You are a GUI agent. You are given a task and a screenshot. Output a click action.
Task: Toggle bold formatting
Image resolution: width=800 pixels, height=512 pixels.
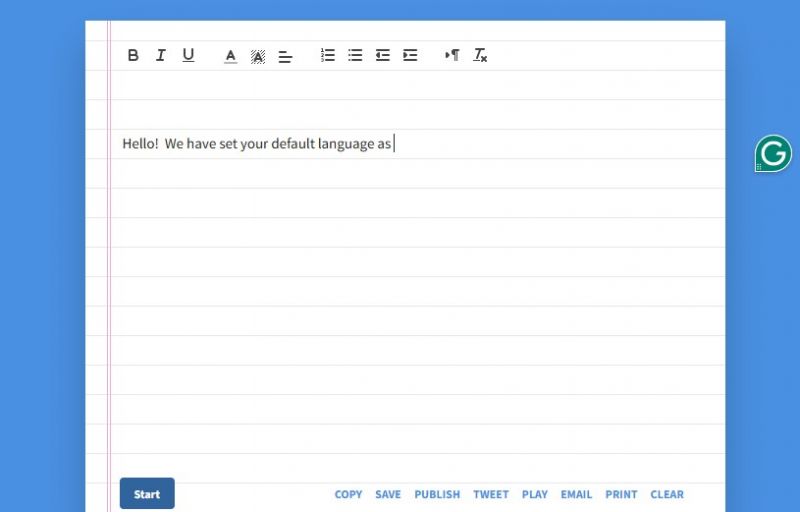(133, 56)
